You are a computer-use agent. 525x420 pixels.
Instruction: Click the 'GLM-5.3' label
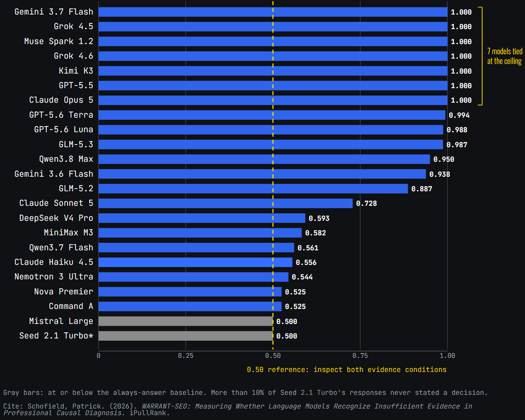point(76,144)
